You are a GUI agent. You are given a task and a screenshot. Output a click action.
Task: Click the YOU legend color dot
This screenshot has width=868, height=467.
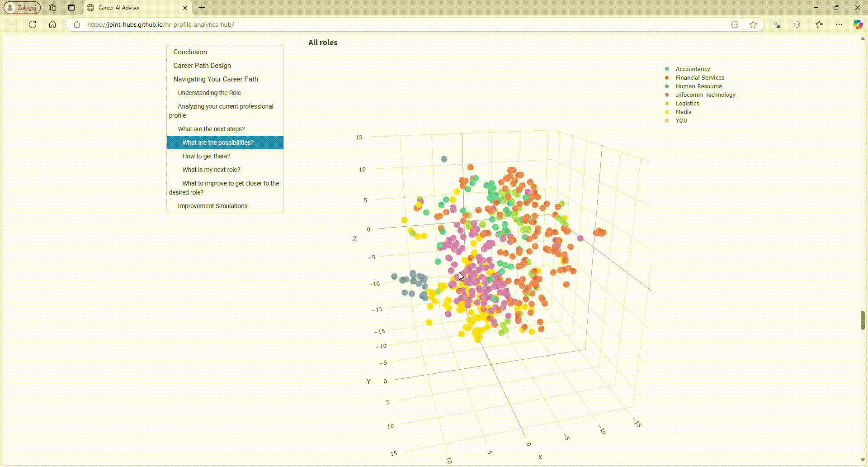tap(667, 121)
